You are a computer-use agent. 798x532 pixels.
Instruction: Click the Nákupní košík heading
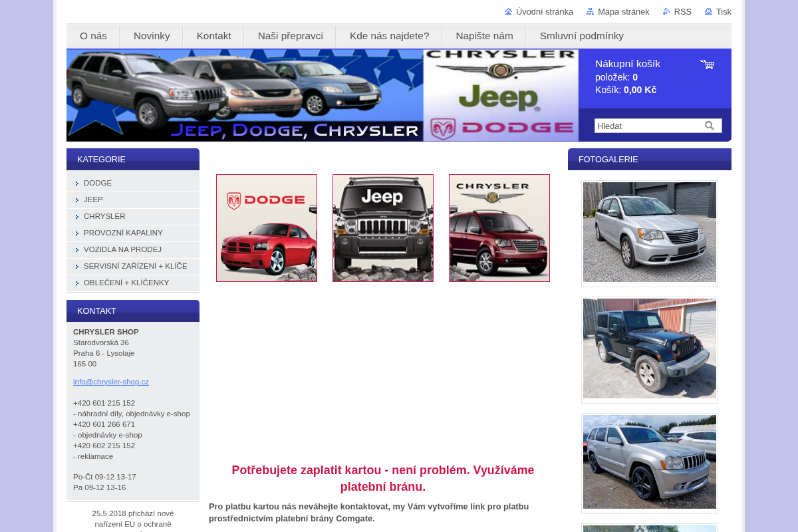click(x=628, y=64)
